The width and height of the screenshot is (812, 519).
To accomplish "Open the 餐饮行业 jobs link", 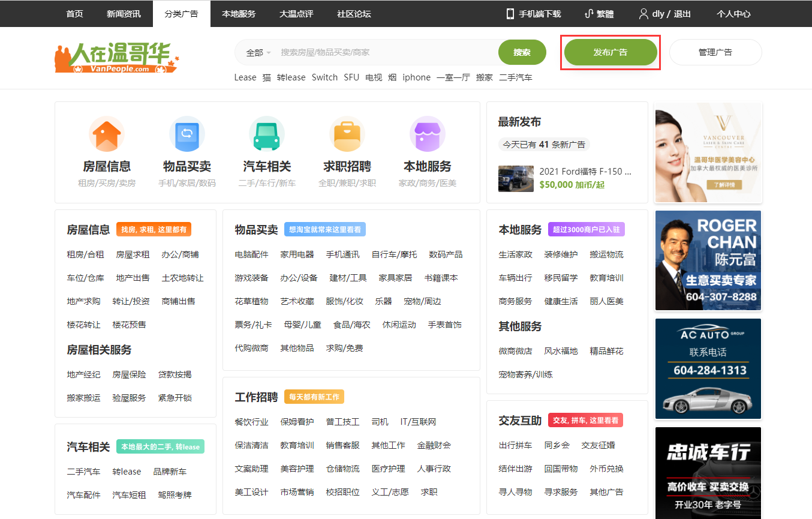I will point(251,422).
